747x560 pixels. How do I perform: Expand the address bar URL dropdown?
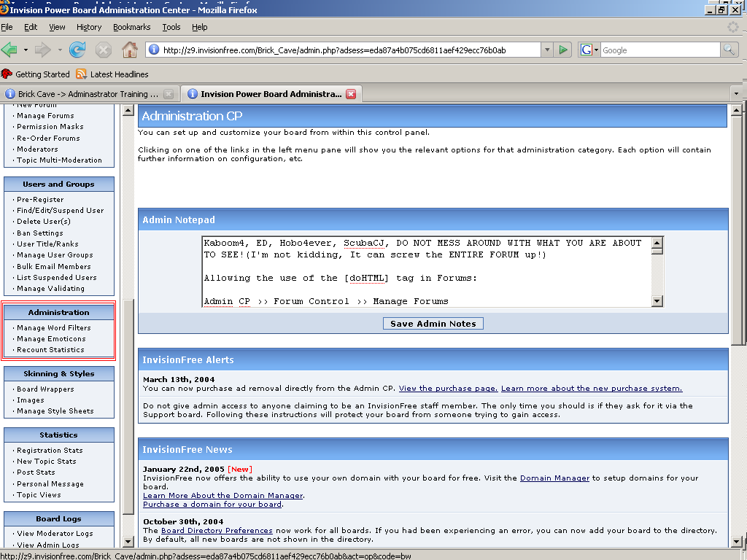click(x=547, y=50)
